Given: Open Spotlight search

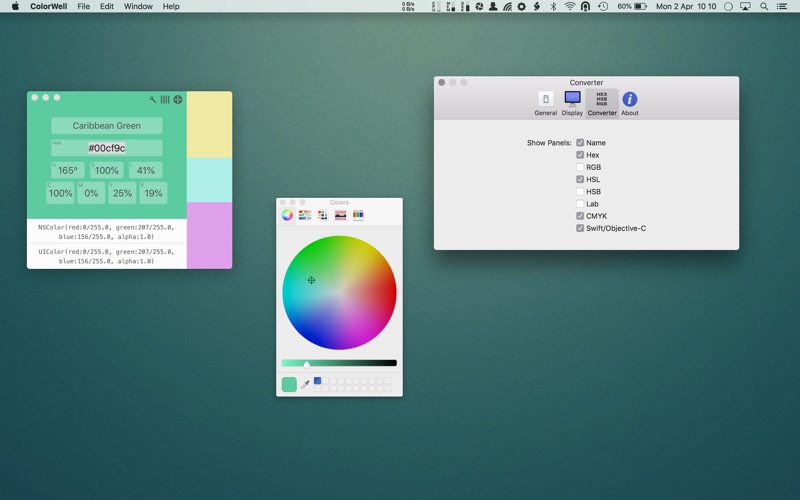Looking at the screenshot, I should point(764,6).
